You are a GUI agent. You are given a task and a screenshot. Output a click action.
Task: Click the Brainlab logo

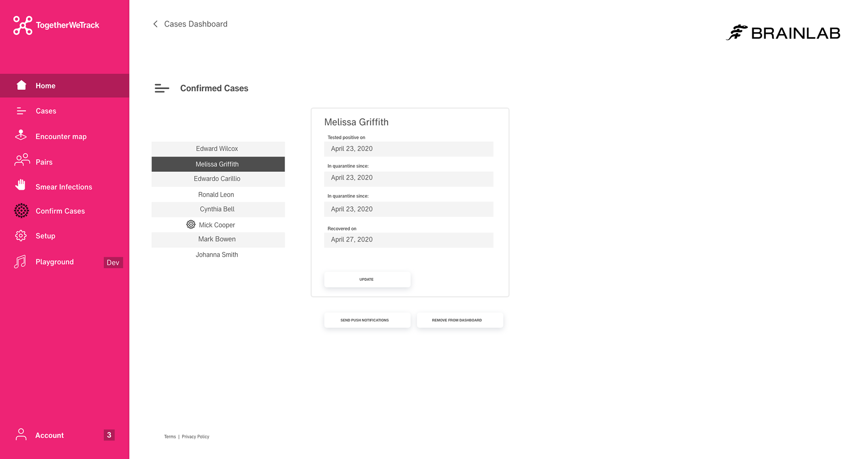click(783, 33)
